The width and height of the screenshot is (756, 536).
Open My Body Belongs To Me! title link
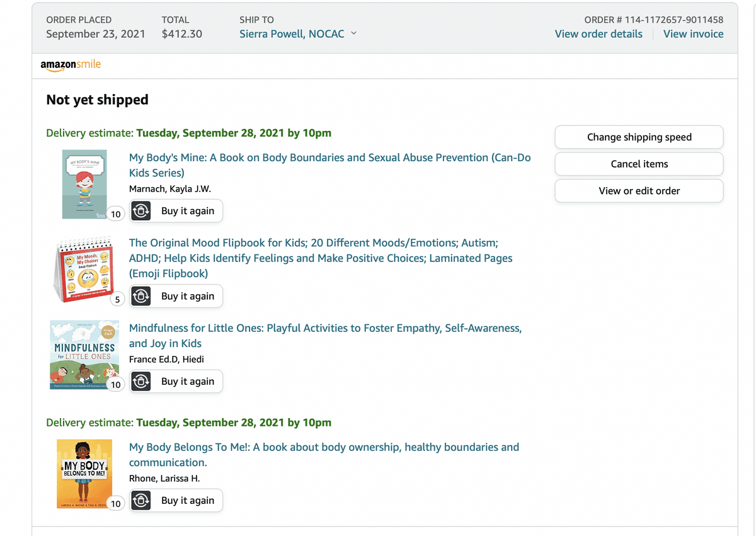(x=324, y=455)
